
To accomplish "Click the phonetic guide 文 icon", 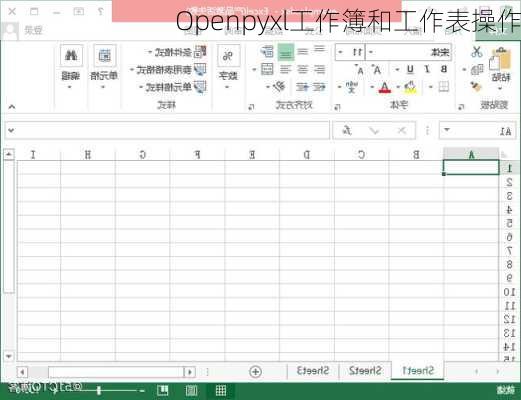I will click(352, 87).
